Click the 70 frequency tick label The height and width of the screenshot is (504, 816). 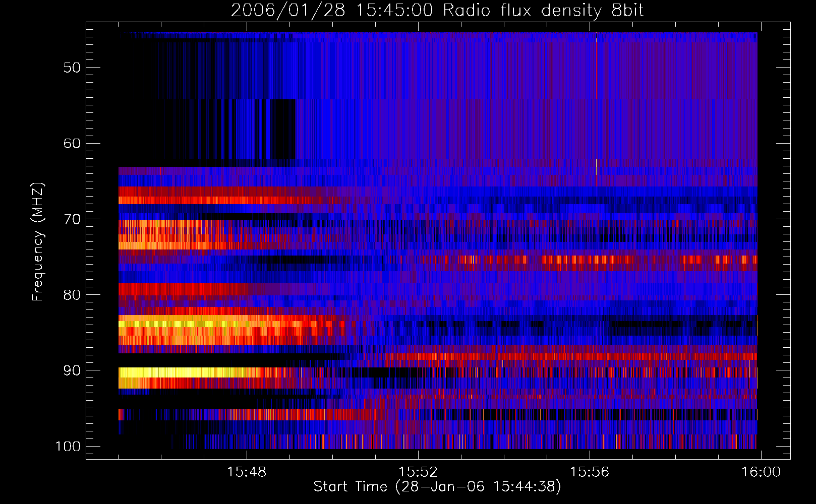click(x=72, y=219)
